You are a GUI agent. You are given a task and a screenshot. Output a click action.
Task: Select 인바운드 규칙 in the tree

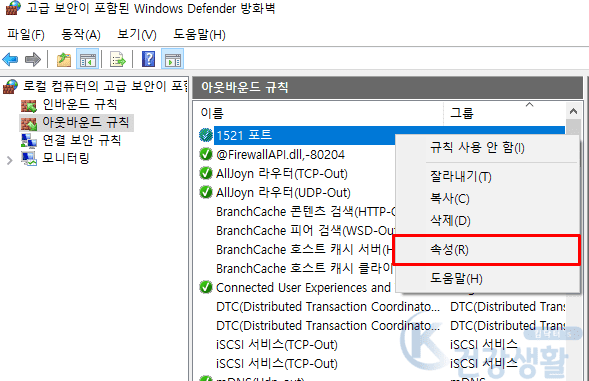click(x=80, y=105)
